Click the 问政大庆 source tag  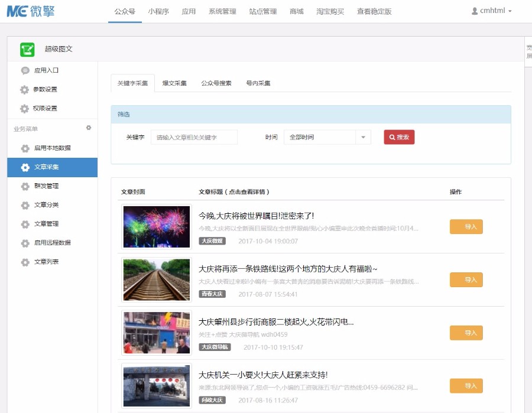212,400
